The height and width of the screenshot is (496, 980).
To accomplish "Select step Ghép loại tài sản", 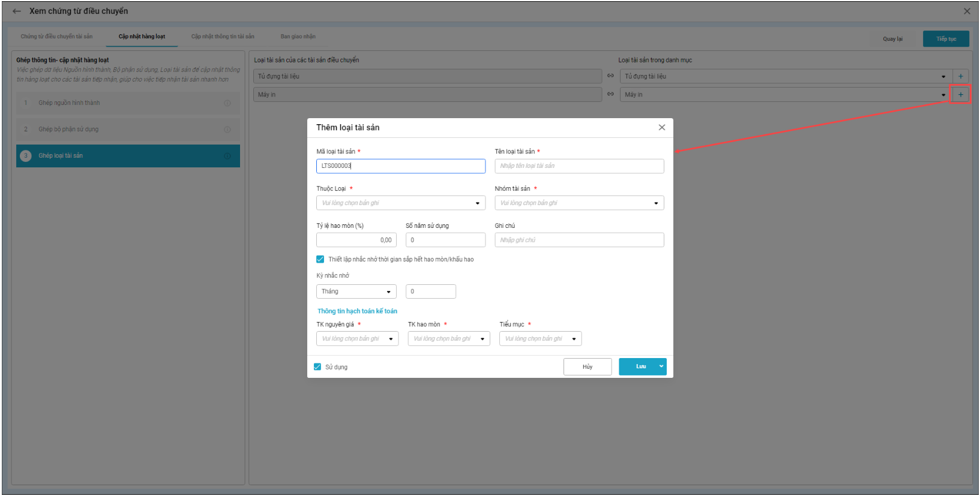I will pos(128,156).
